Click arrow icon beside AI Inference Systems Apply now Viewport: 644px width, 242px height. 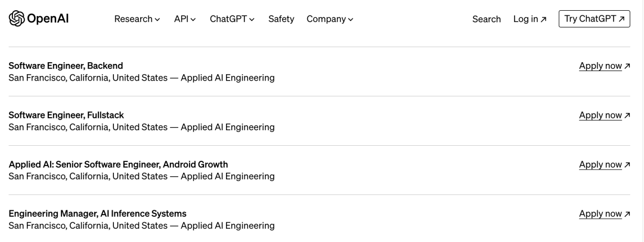(x=627, y=214)
